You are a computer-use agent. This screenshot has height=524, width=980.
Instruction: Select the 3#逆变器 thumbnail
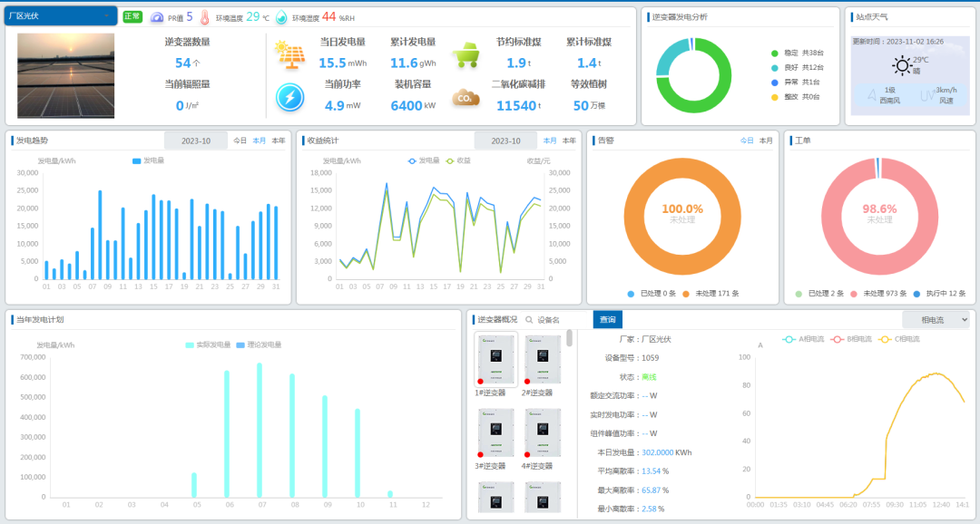[495, 433]
